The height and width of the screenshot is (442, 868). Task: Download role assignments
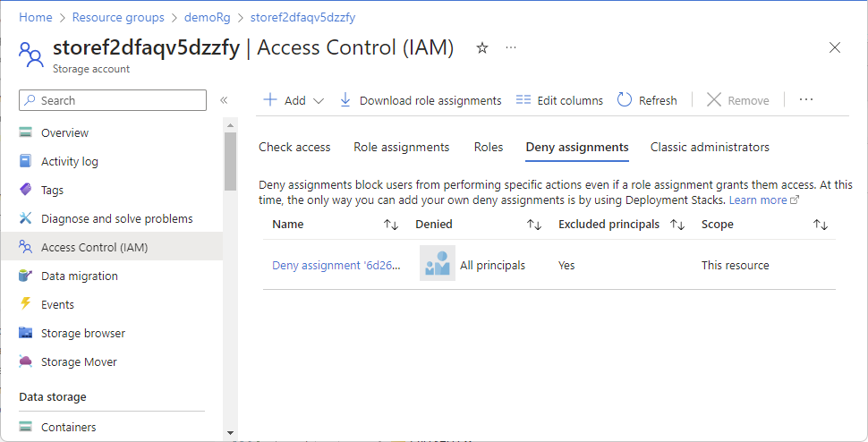pos(421,100)
